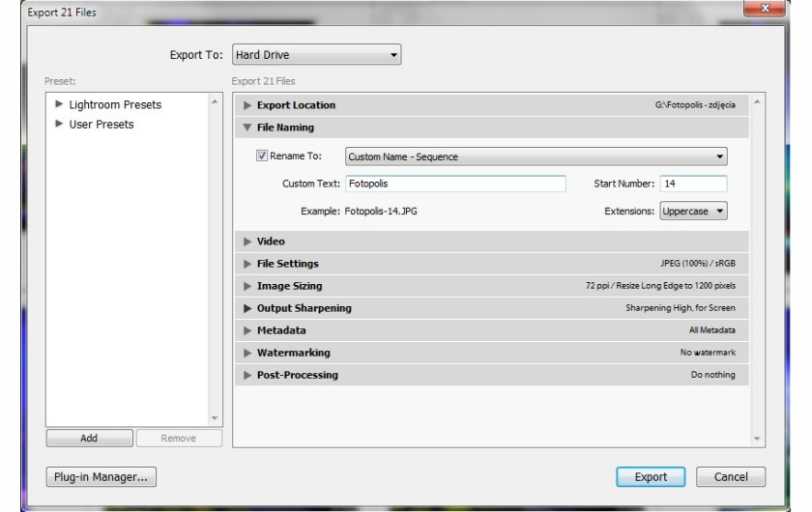Click the Sharpening High, for Screen summary
812x512 pixels.
pyautogui.click(x=681, y=307)
